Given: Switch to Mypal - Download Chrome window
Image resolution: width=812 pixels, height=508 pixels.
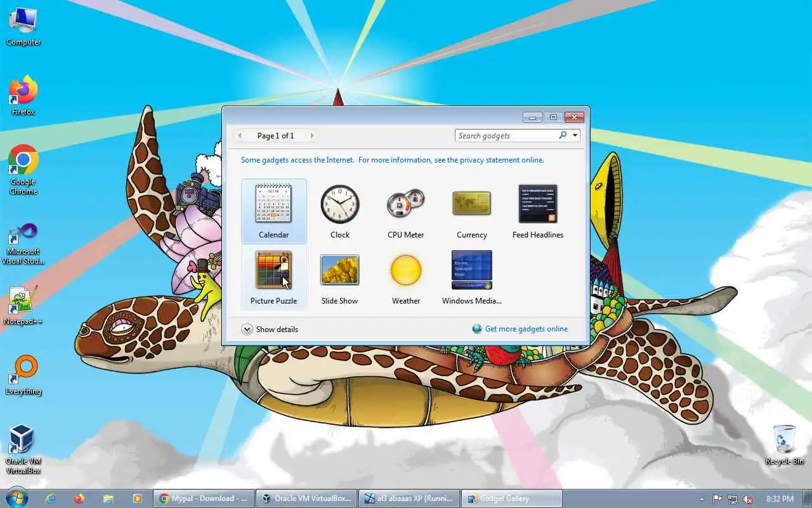Looking at the screenshot, I should tap(204, 498).
